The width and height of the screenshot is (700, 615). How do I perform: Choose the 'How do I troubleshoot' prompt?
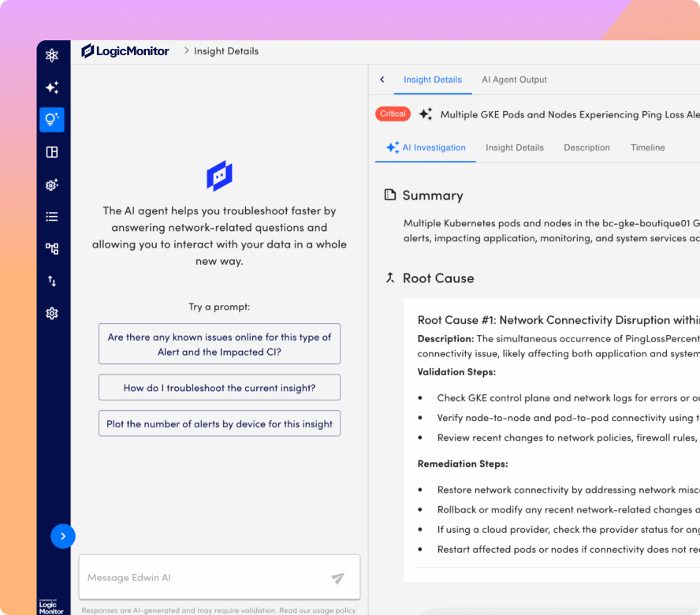219,388
